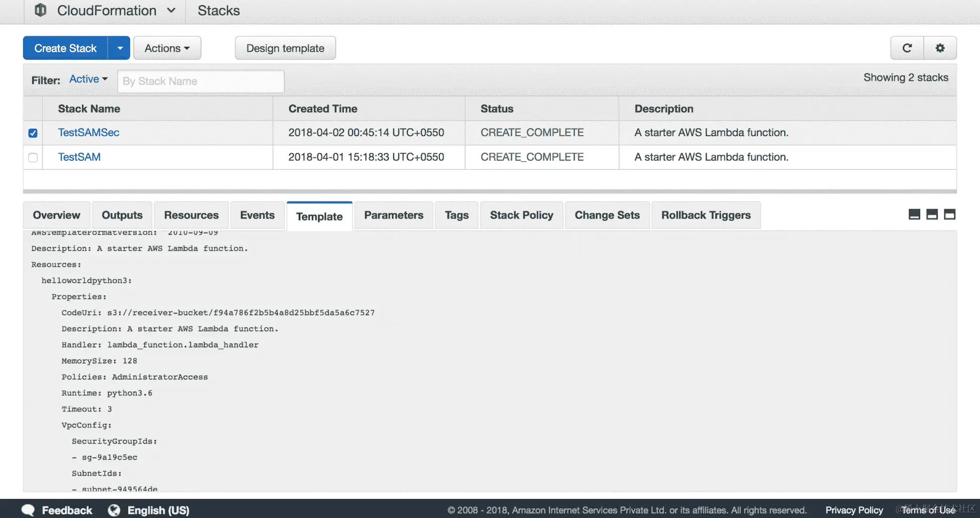Screen dimensions: 980x518
Task: Collapse detail pane with first layout icon
Action: point(915,215)
